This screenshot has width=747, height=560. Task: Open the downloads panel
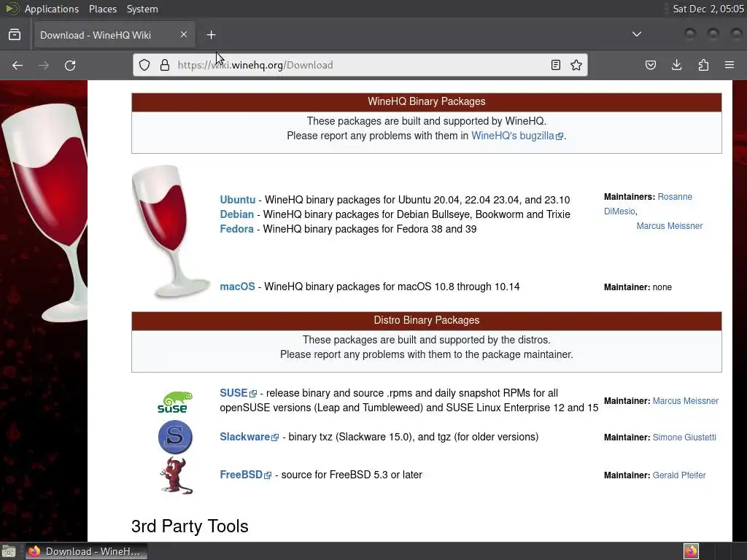[676, 65]
